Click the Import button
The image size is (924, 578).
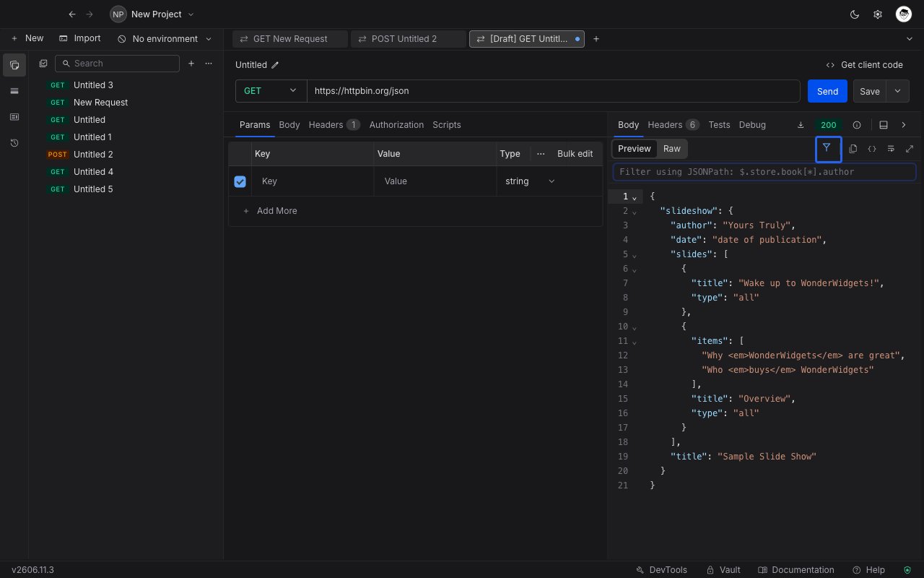click(79, 38)
